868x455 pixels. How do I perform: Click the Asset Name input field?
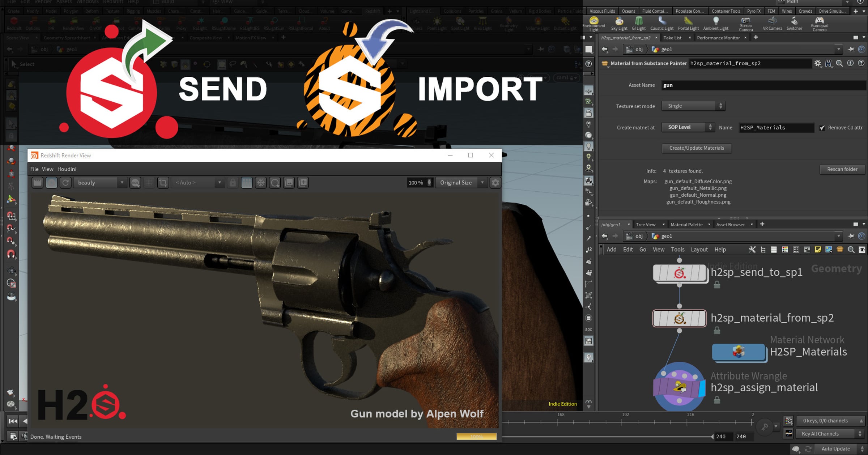763,85
